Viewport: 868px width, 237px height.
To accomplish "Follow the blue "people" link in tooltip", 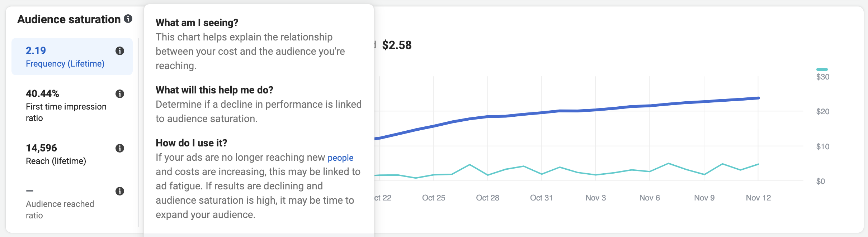I will click(340, 158).
